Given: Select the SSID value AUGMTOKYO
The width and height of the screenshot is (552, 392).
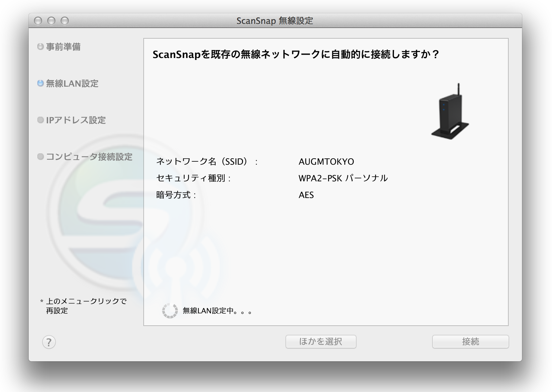Looking at the screenshot, I should tap(326, 162).
